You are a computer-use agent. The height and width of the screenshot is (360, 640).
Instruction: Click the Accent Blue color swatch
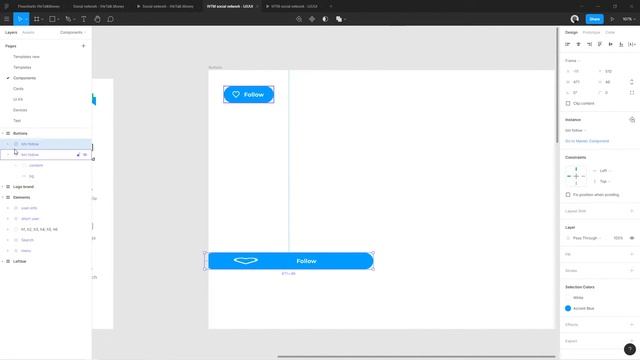point(568,308)
